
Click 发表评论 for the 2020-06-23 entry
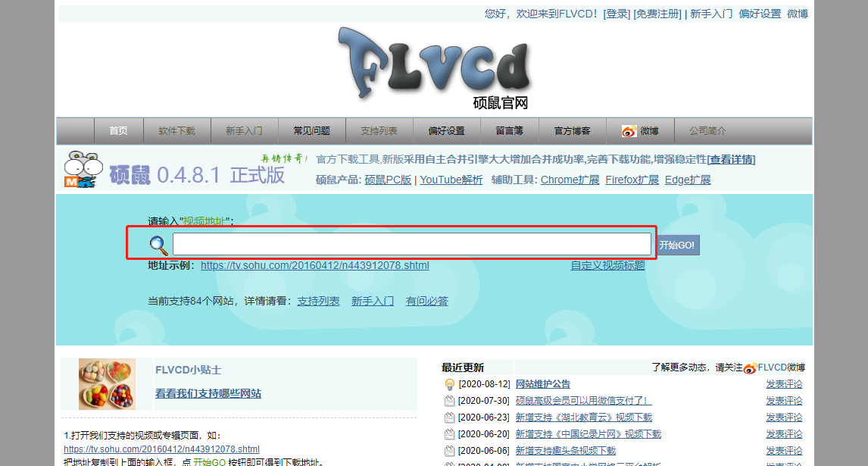[784, 418]
